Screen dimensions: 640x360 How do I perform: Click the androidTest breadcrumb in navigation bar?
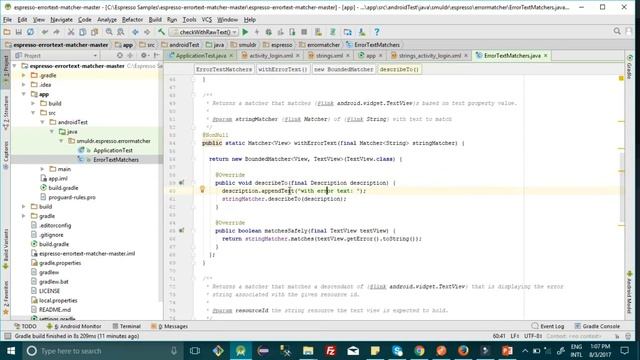pos(180,45)
